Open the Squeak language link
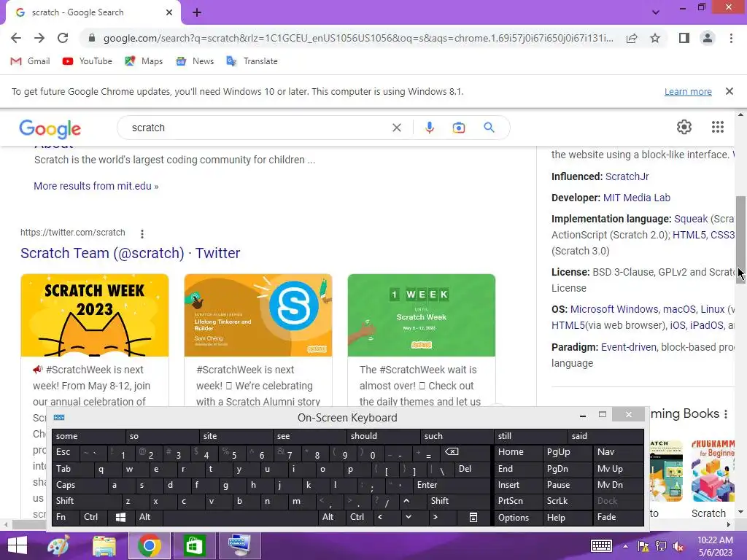The width and height of the screenshot is (747, 560). 691,219
